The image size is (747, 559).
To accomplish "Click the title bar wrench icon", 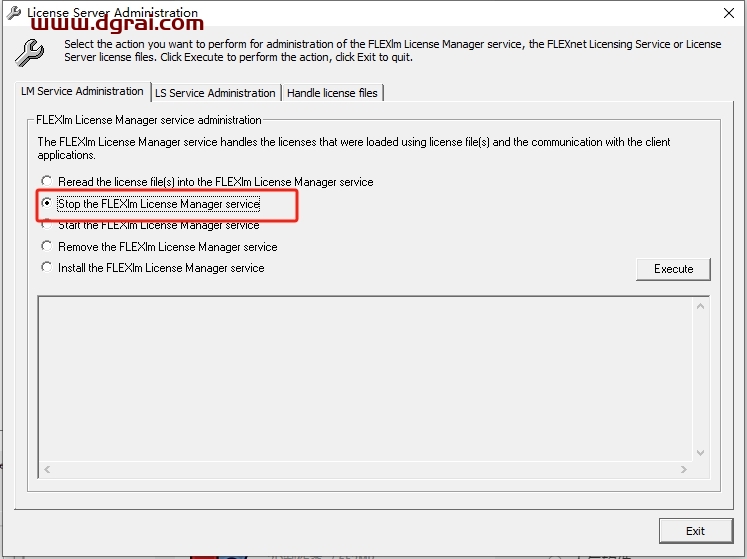I will [x=14, y=13].
